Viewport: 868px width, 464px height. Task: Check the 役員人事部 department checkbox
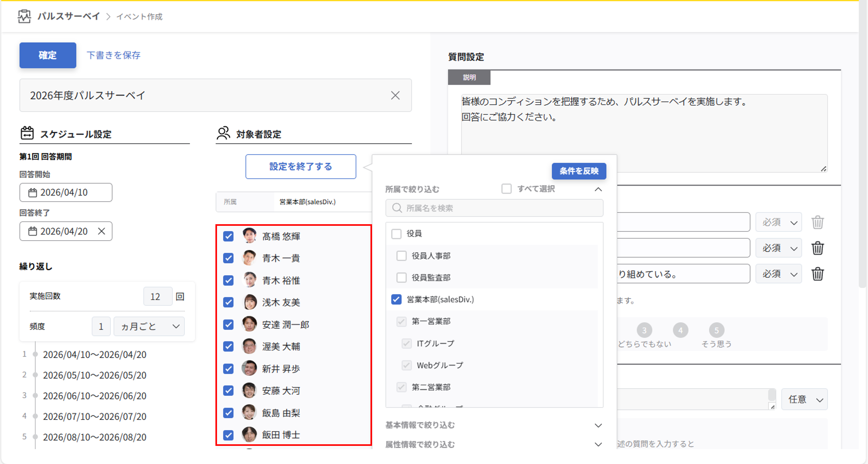[401, 256]
